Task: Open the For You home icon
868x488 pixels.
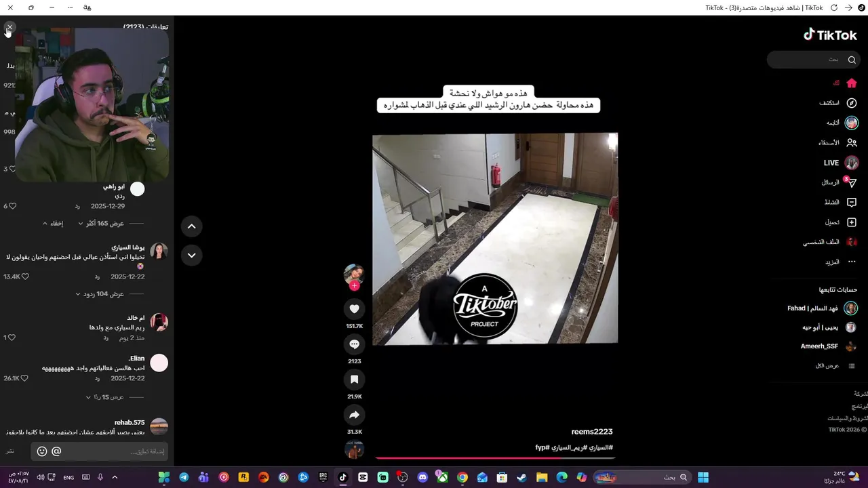Action: pos(852,83)
